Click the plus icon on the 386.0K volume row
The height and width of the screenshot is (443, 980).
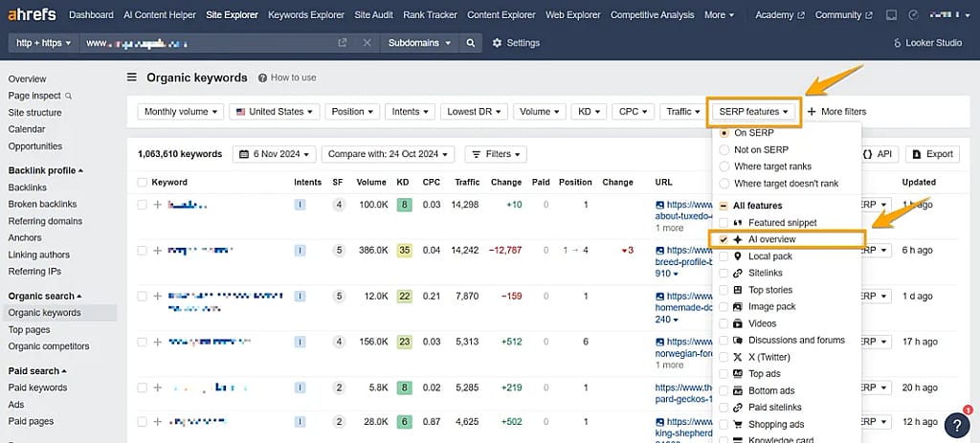coord(158,250)
